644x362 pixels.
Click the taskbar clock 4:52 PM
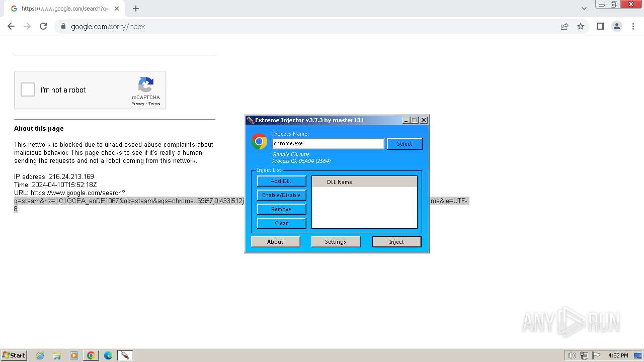[618, 355]
